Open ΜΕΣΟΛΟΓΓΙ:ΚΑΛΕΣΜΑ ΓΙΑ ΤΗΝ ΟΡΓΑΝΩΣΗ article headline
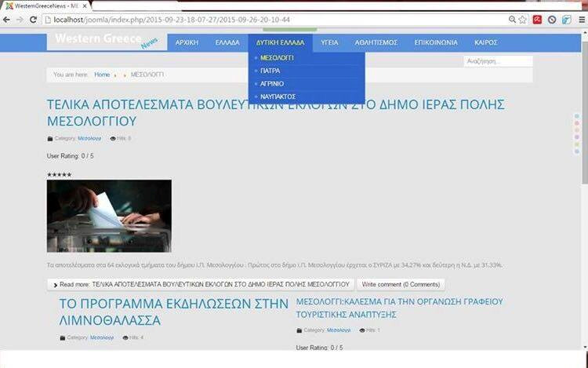588x368 pixels. click(x=399, y=308)
